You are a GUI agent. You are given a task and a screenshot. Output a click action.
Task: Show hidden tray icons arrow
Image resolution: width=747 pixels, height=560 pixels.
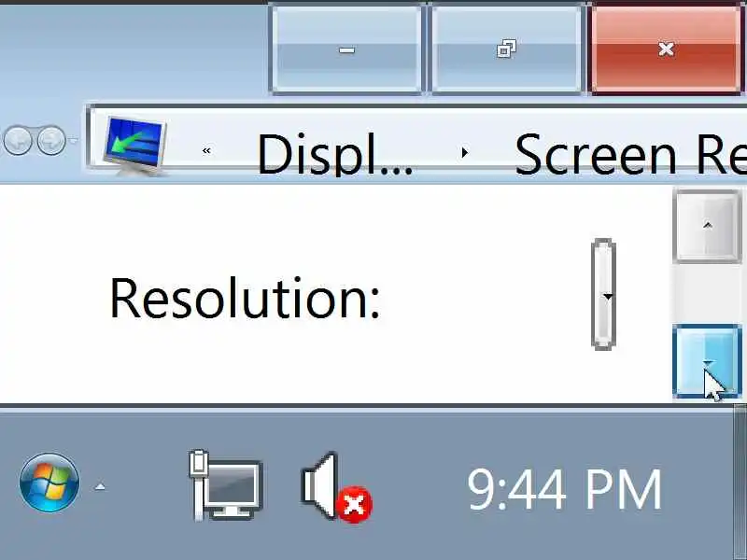[100, 486]
